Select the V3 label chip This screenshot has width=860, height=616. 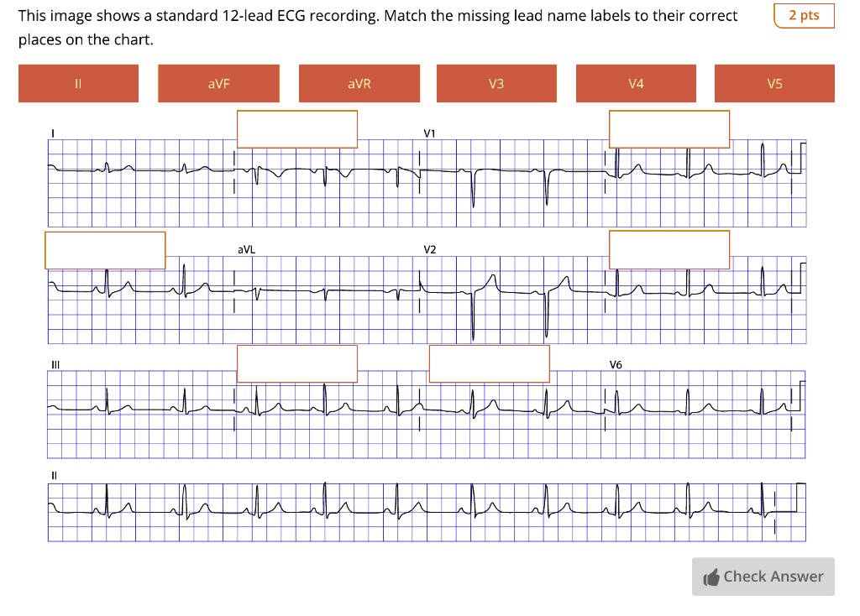click(x=496, y=83)
